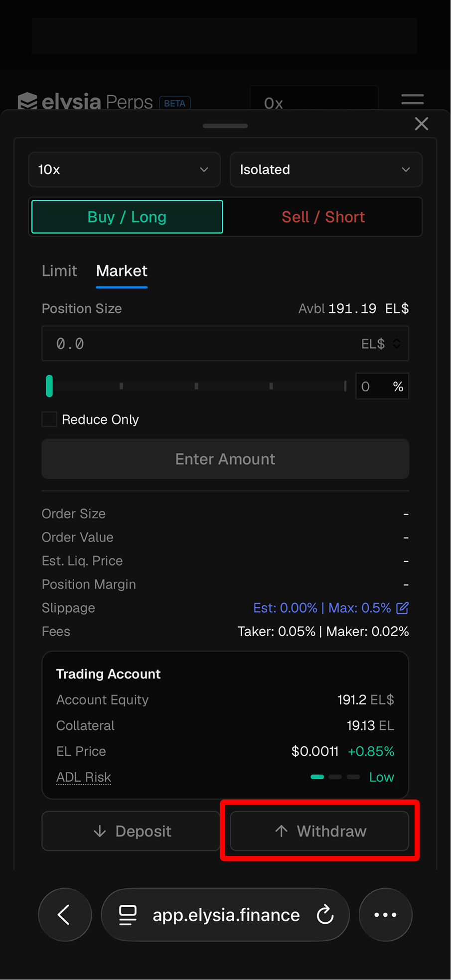Click the Trading Account heading
Image resolution: width=451 pixels, height=980 pixels.
point(108,674)
